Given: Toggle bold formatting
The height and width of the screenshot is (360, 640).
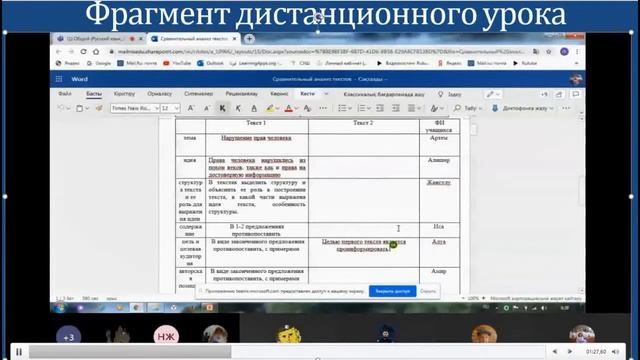Looking at the screenshot, I should coord(222,108).
